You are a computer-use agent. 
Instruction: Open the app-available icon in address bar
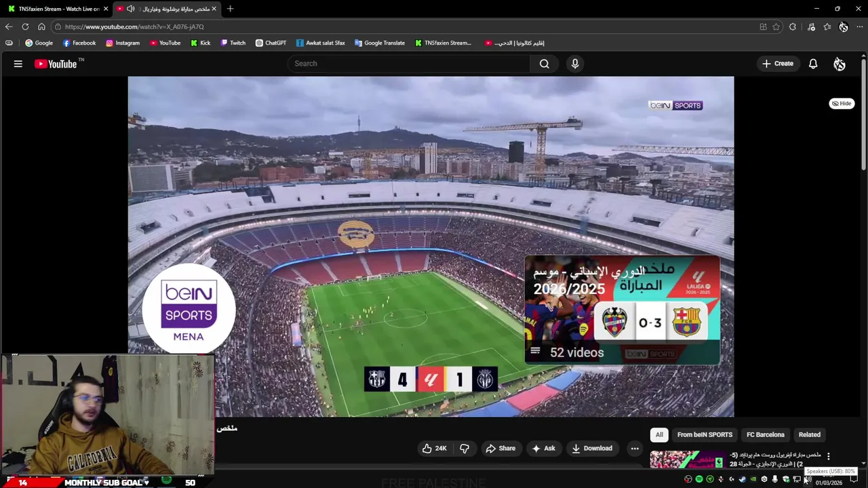[x=763, y=26]
